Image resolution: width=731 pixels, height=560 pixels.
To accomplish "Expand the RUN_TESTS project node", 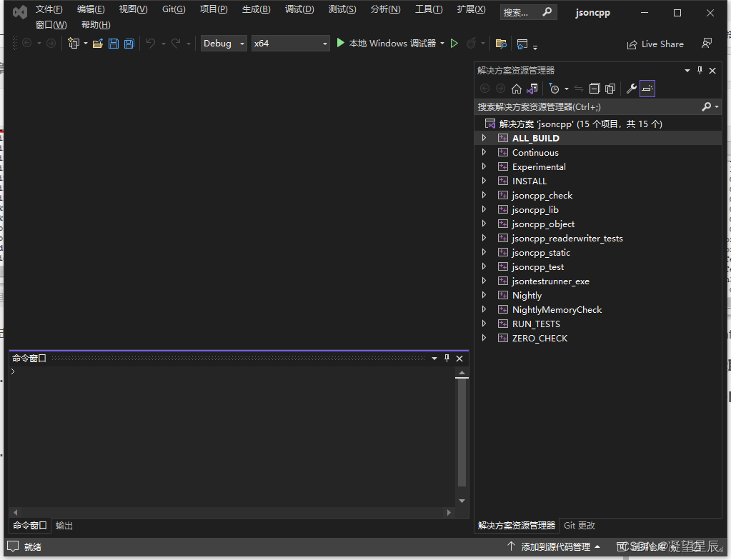I will coord(484,324).
